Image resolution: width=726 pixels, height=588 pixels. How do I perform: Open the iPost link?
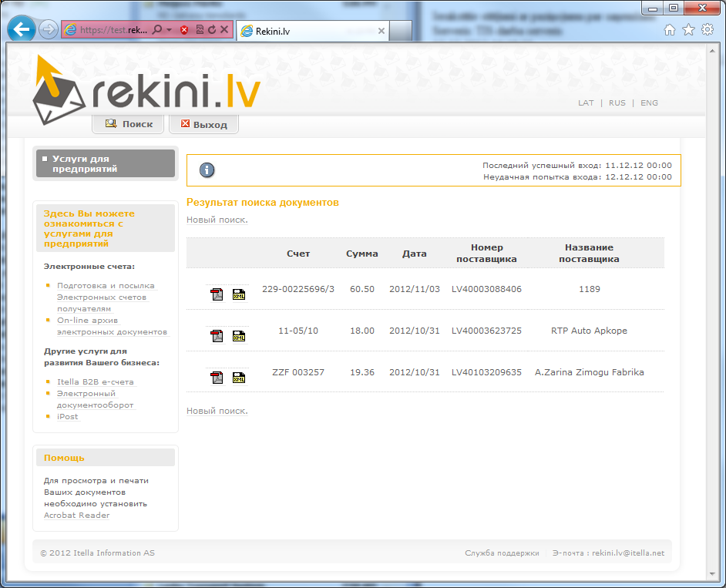tap(68, 417)
